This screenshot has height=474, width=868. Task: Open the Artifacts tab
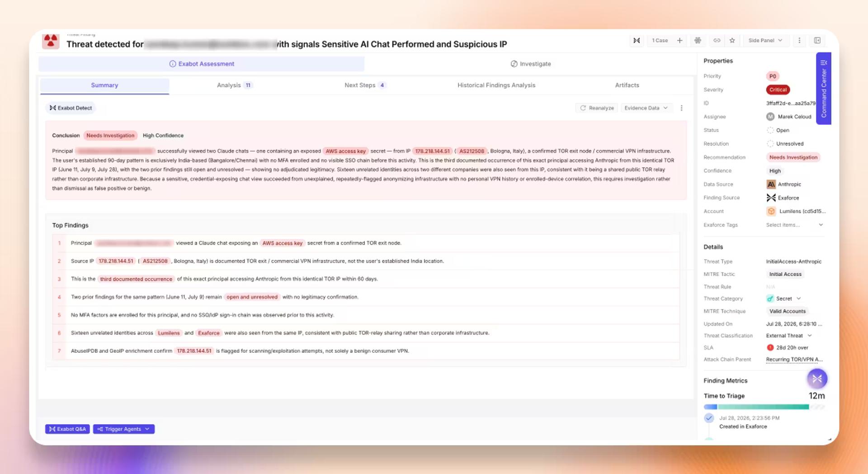click(x=627, y=85)
